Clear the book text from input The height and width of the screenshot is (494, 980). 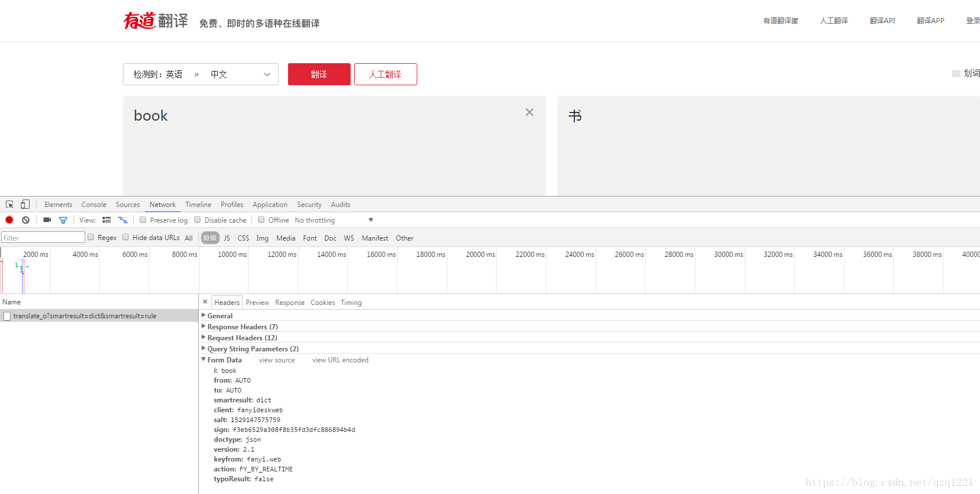pos(529,112)
